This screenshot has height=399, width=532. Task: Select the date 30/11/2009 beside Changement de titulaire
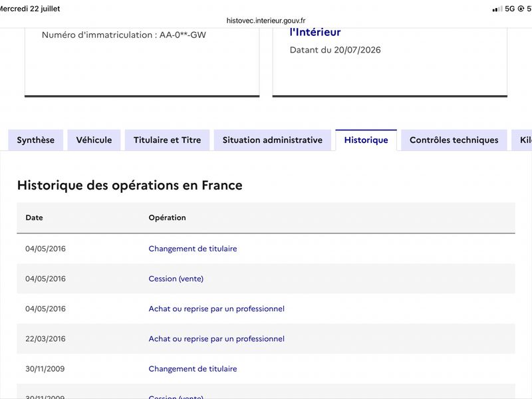click(x=45, y=369)
